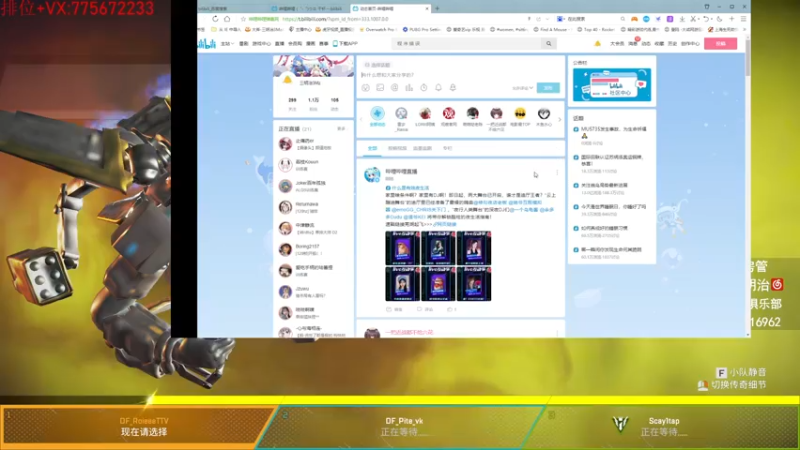
Task: Choose topic button in composer
Action: click(378, 65)
